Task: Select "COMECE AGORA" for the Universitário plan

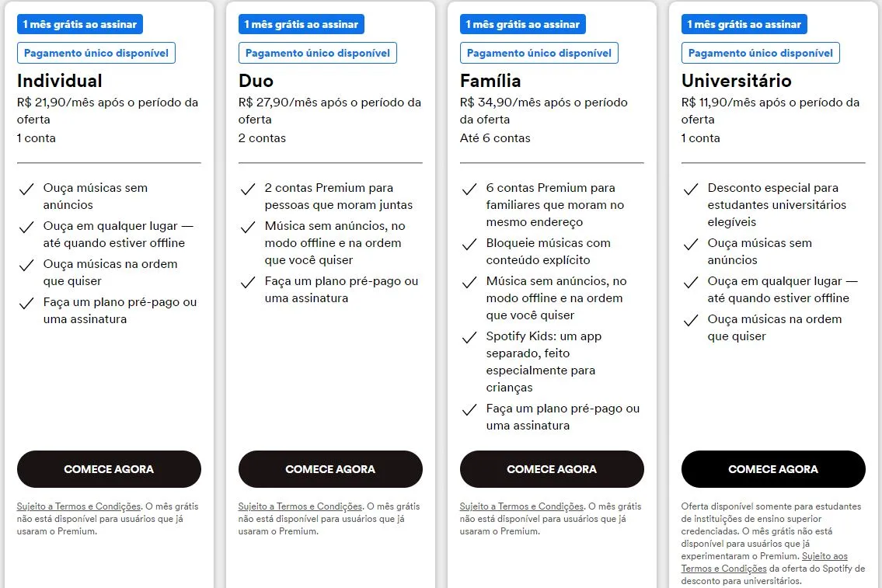Action: pos(772,469)
